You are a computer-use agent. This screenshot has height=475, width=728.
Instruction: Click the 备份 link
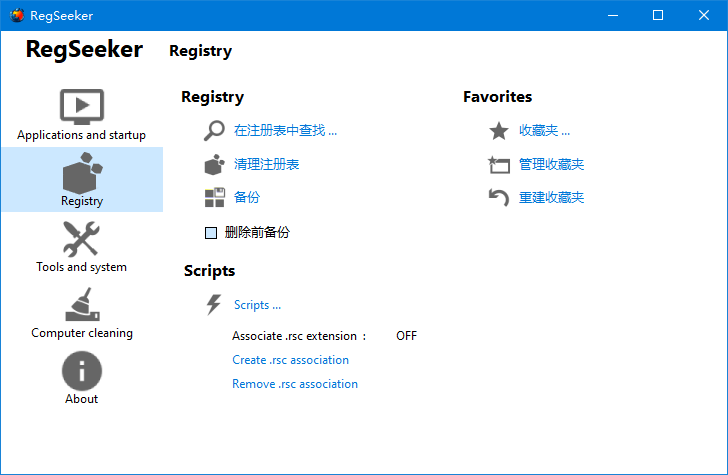pyautogui.click(x=247, y=197)
